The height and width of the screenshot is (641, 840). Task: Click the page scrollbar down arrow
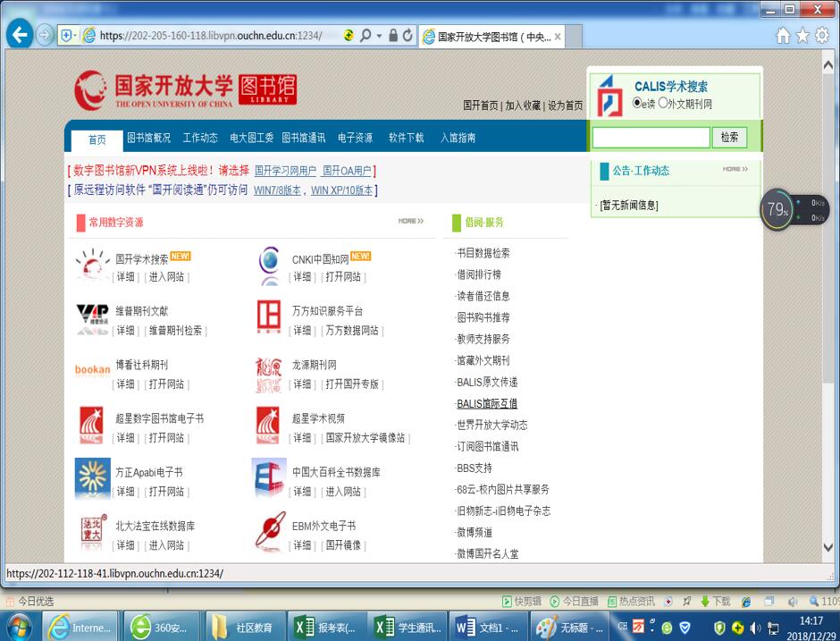[827, 547]
